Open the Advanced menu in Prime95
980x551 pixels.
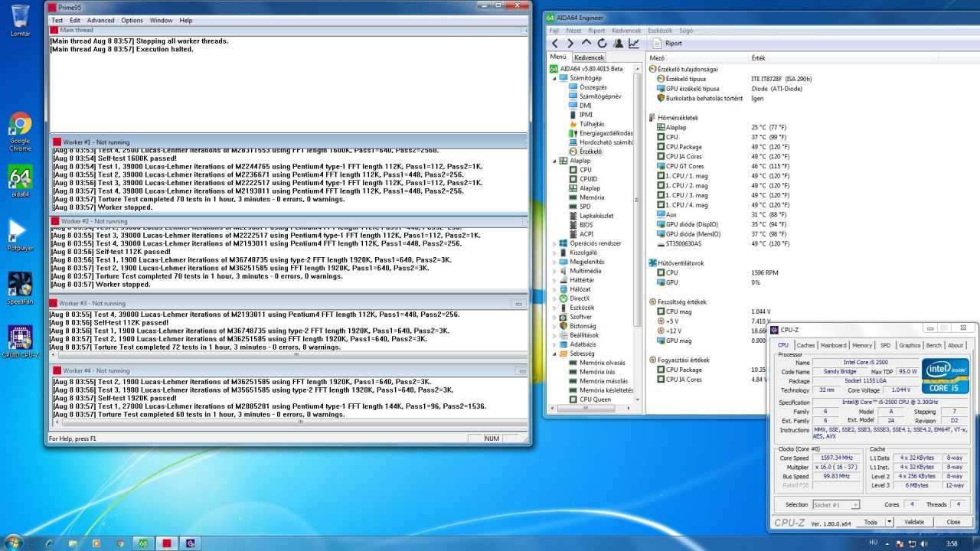pos(100,20)
